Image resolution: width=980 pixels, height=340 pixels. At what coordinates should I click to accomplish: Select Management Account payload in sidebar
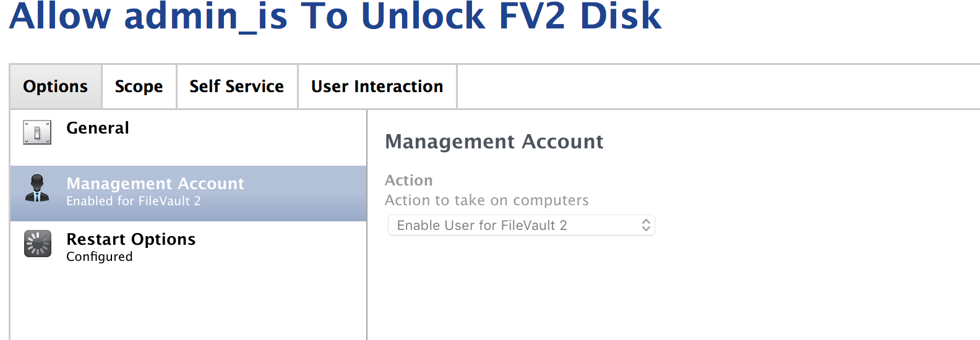click(189, 193)
